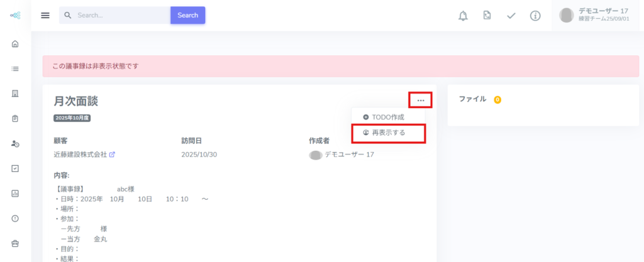
Task: Open the clipboard icon in sidebar
Action: click(x=15, y=118)
